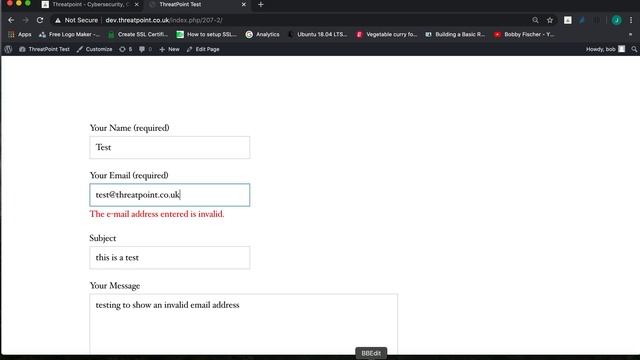Click Edit Page in admin bar

click(x=203, y=49)
